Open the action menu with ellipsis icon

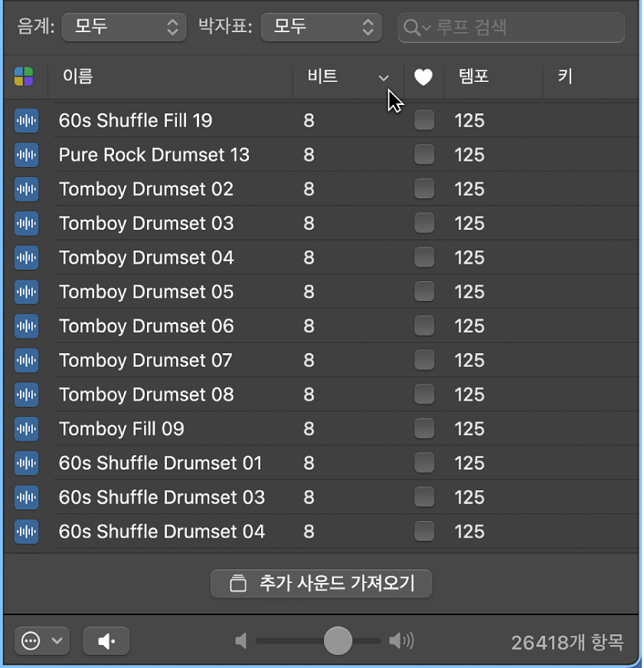[x=42, y=640]
